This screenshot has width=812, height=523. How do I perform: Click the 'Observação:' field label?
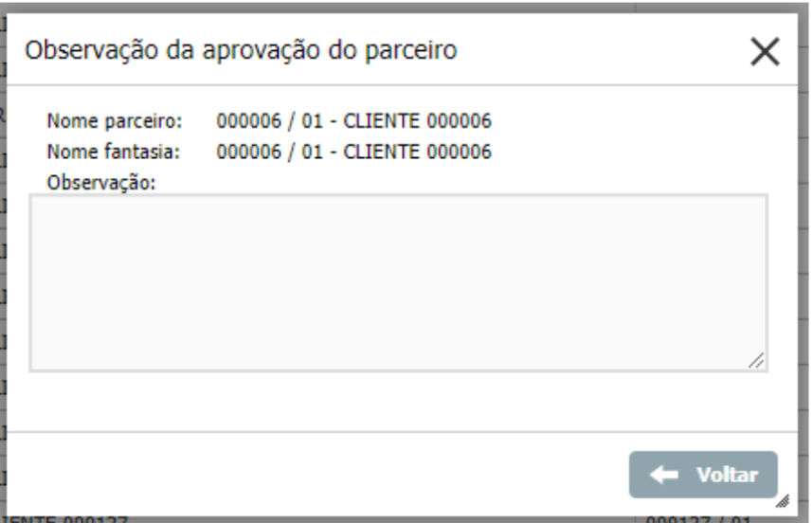click(101, 182)
